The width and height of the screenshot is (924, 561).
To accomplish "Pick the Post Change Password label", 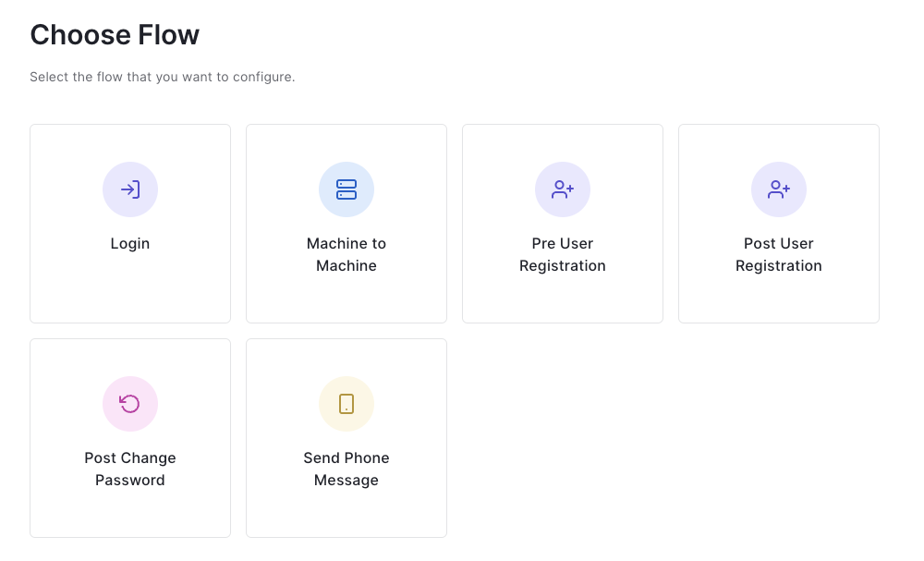I will pyautogui.click(x=130, y=470).
